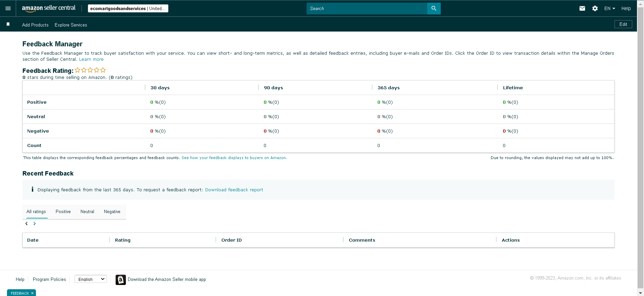Click the Count row label
The image size is (644, 296).
click(34, 145)
